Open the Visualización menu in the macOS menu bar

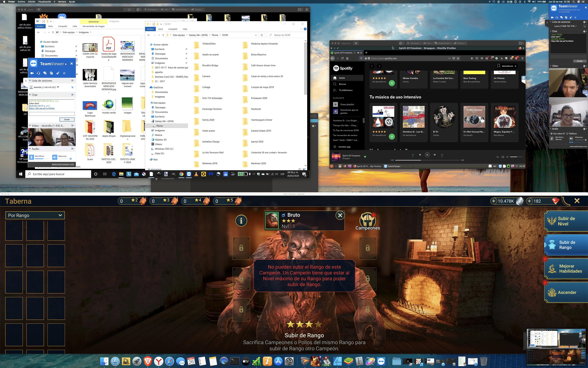click(44, 2)
